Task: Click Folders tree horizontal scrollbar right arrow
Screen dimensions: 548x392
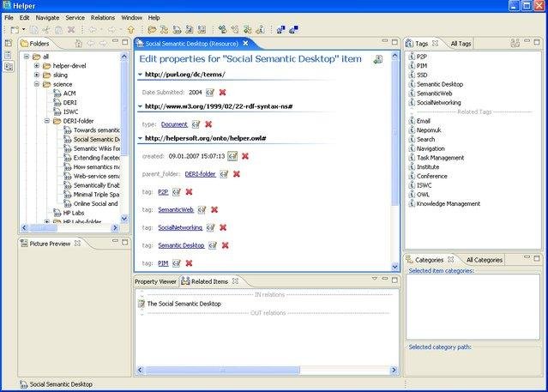Action: click(115, 227)
